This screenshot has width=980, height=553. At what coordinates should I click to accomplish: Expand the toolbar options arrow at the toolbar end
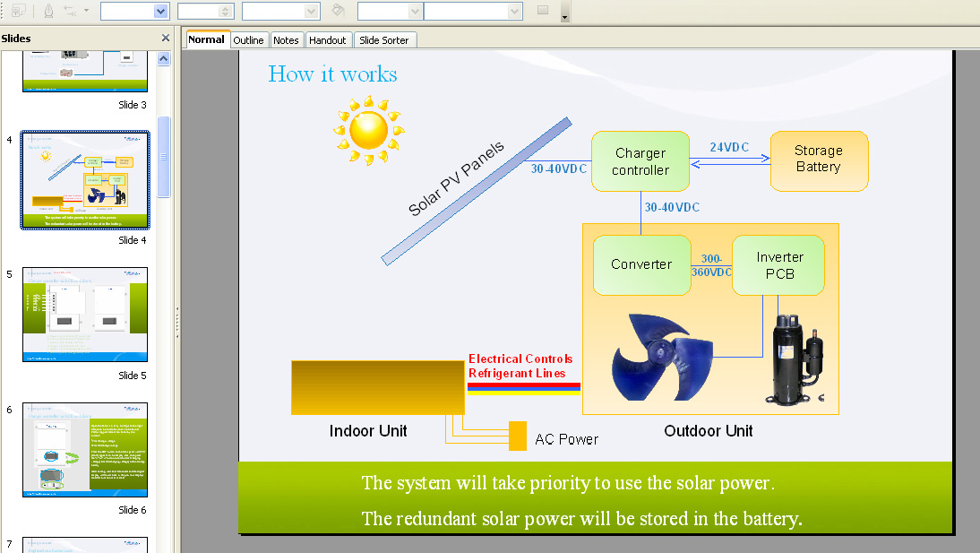point(564,15)
